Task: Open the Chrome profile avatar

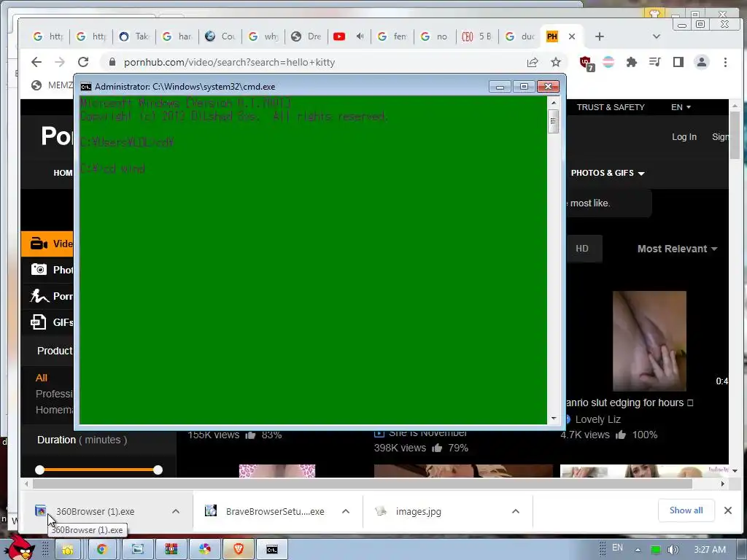Action: [x=702, y=62]
